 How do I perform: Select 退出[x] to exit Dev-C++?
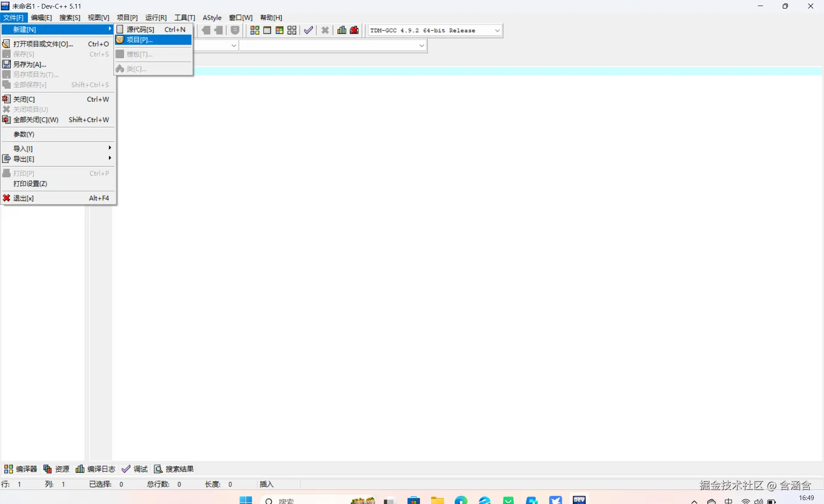[58, 198]
